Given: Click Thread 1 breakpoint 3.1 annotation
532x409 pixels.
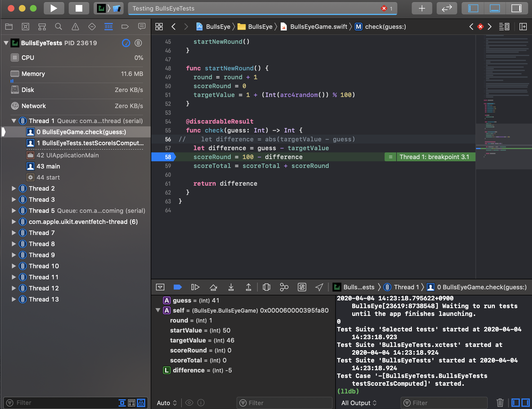Looking at the screenshot, I should coord(434,157).
